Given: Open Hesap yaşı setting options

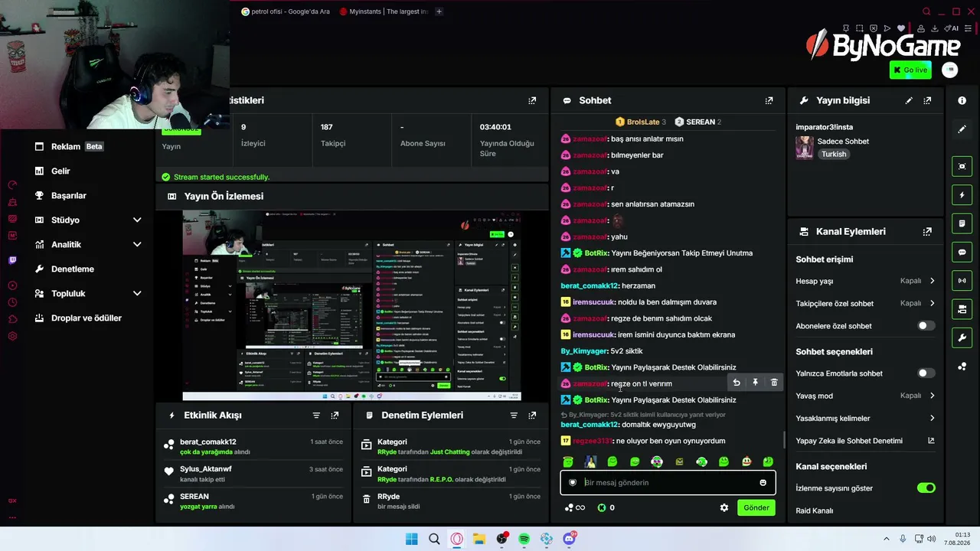Looking at the screenshot, I should pyautogui.click(x=865, y=281).
